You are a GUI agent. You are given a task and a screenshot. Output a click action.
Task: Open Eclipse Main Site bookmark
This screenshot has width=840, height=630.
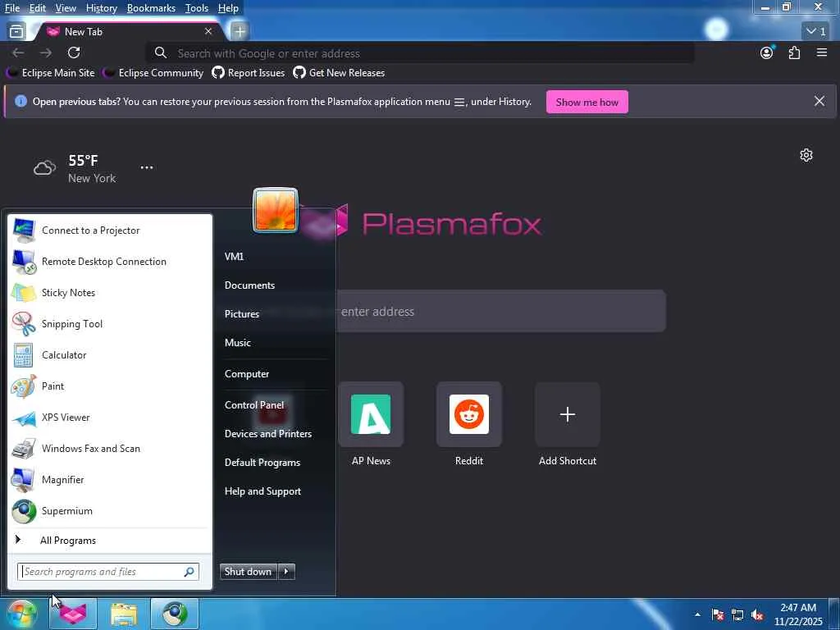click(x=52, y=73)
